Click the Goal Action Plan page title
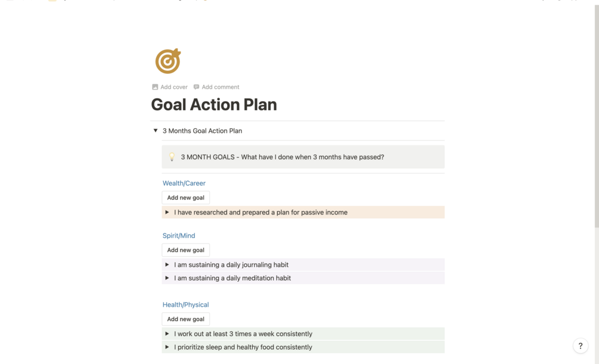599x364 pixels. (x=213, y=105)
